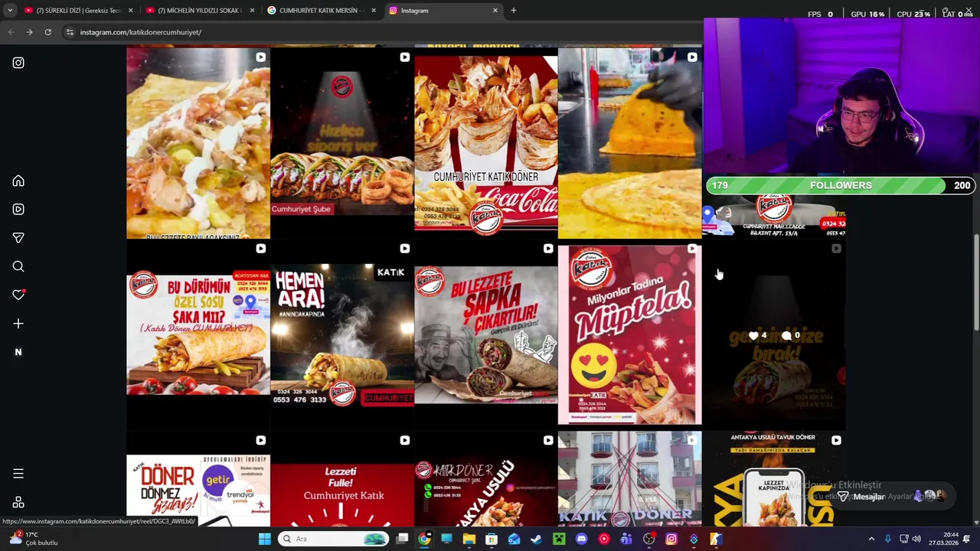Open profile 'N' icon in sidebar

click(18, 352)
